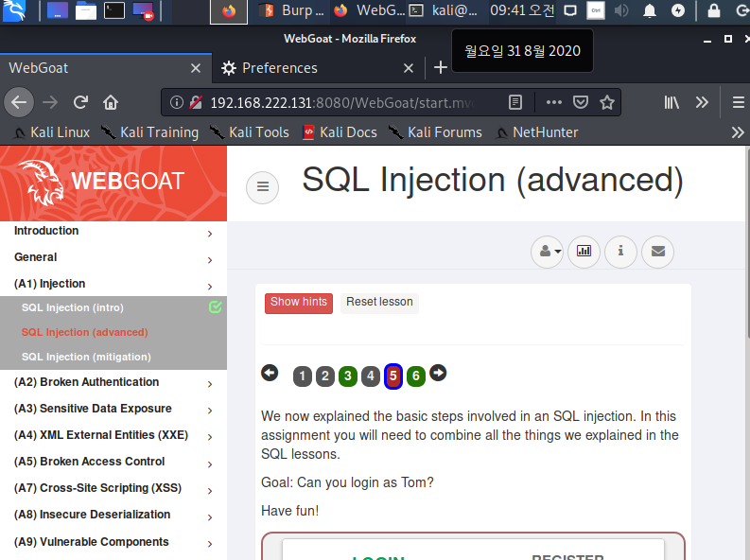Click the Reset lesson button
This screenshot has height=560, width=750.
tap(379, 303)
